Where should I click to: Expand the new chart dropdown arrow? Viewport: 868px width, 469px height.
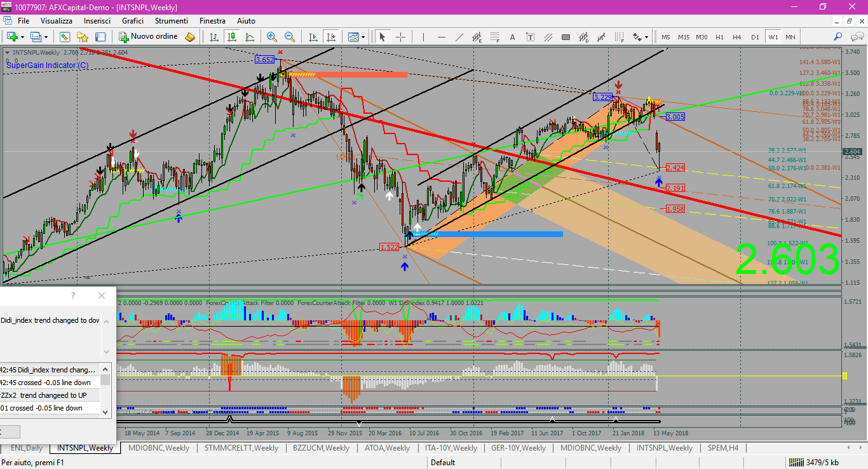click(23, 37)
